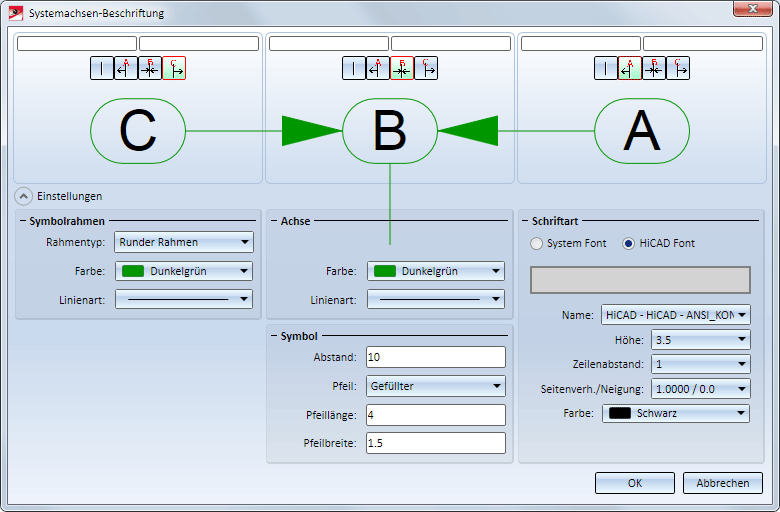Open the Pfeil dropdown showing Gefüllter
The height and width of the screenshot is (512, 780).
(435, 386)
